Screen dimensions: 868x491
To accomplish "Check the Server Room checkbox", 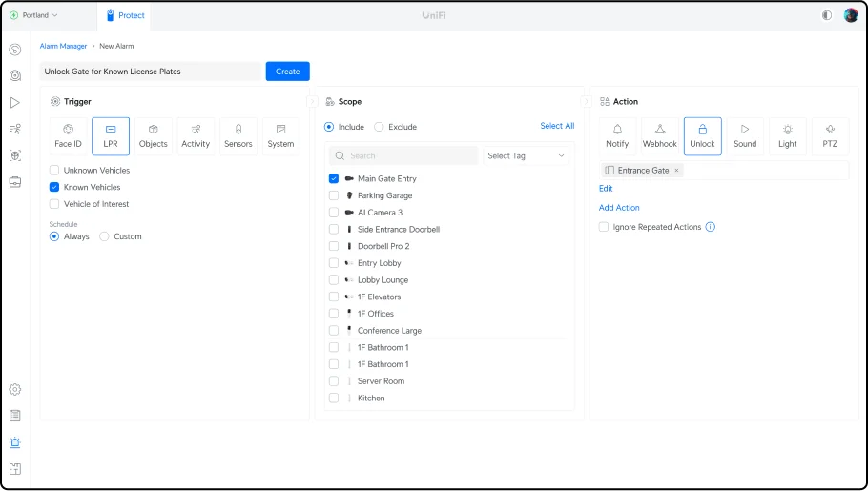I will pos(334,380).
